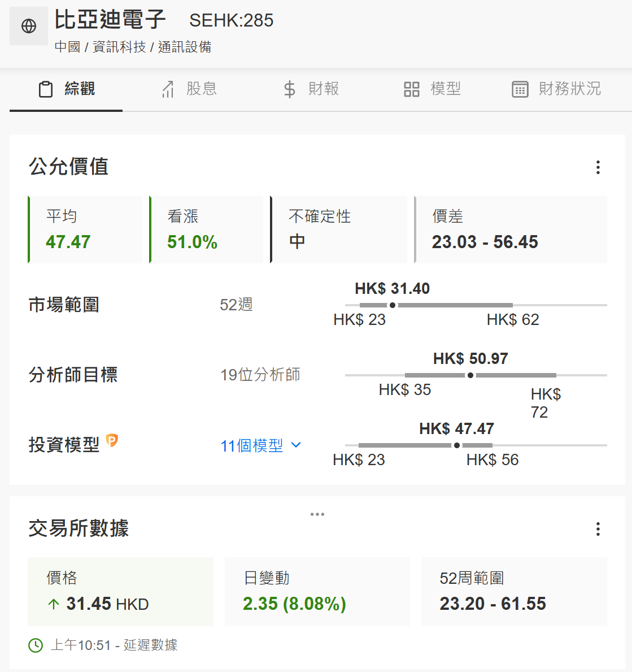The image size is (632, 672).
Task: Click the 分析師目標 row label
Action: pyautogui.click(x=73, y=375)
